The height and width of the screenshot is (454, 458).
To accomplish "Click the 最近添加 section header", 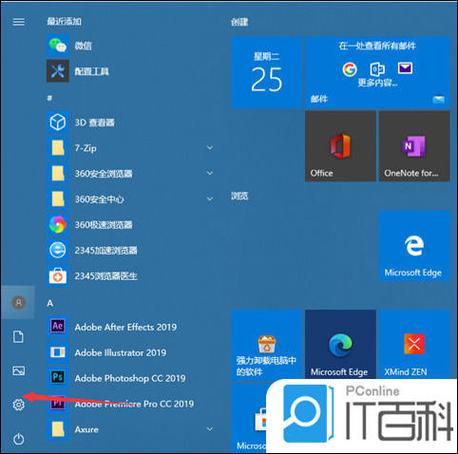I will click(x=64, y=22).
